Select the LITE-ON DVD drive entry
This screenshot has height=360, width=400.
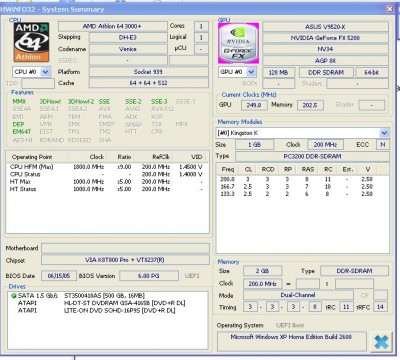[97, 310]
